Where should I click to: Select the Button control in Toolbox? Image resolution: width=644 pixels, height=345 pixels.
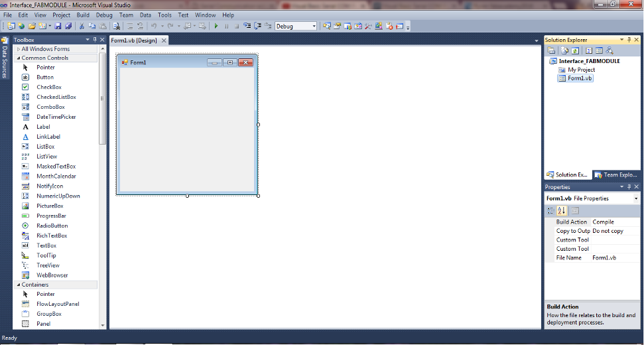45,77
